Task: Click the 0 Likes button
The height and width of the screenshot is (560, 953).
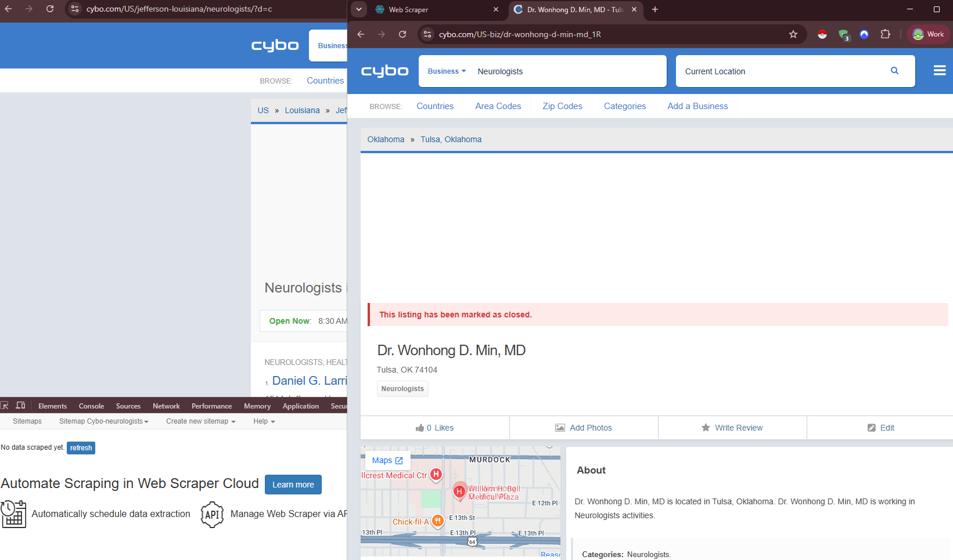Action: pos(435,428)
